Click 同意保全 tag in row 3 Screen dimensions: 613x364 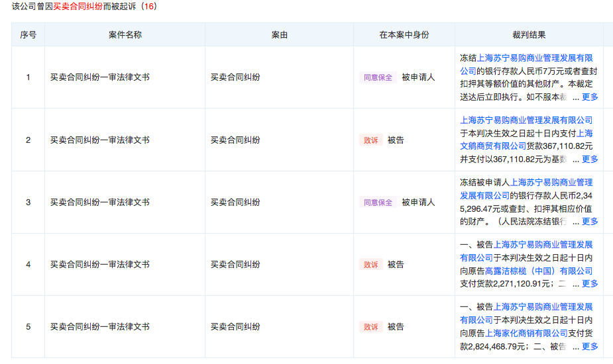pos(378,203)
